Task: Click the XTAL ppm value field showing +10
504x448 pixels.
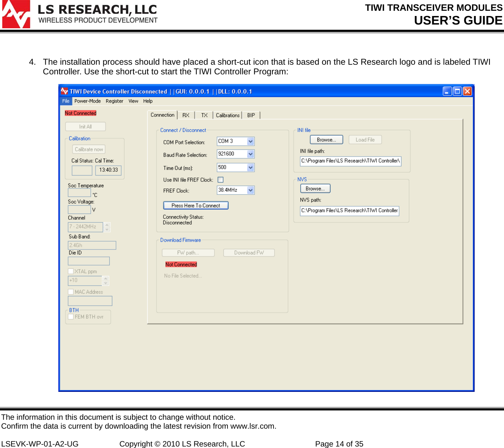Action: coord(85,281)
